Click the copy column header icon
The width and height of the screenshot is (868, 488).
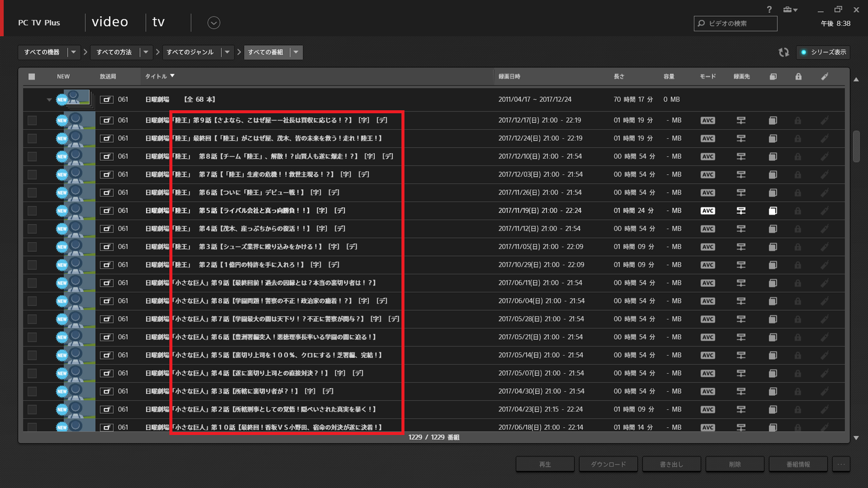click(x=773, y=77)
